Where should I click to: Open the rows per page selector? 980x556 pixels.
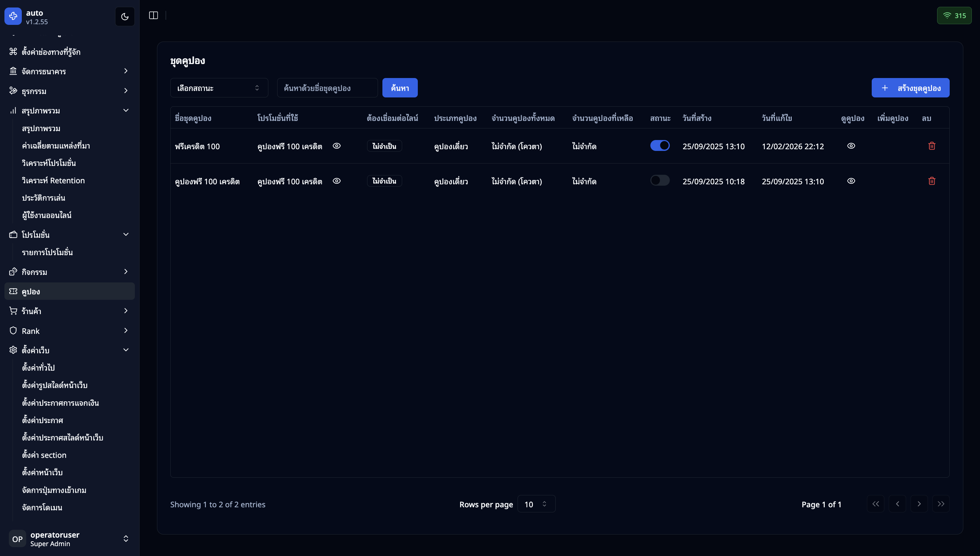[x=536, y=504]
